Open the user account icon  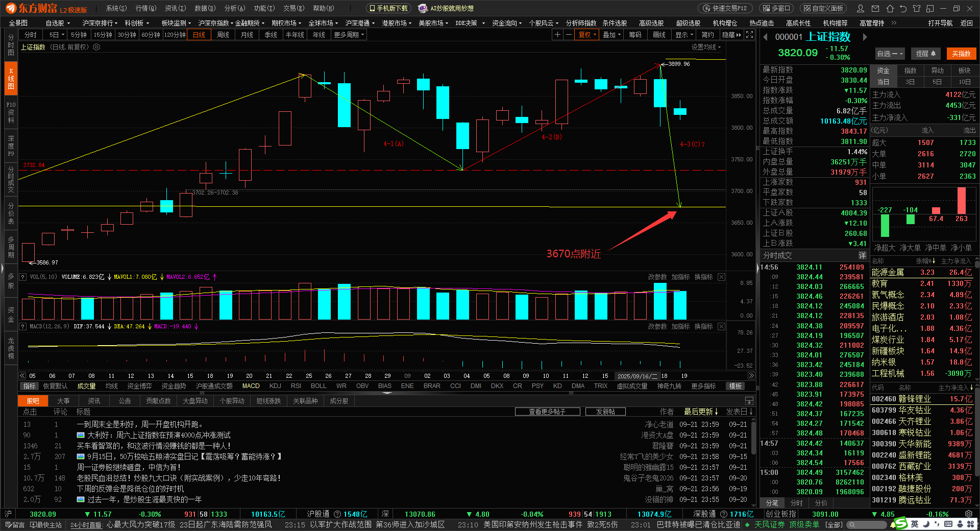(861, 8)
